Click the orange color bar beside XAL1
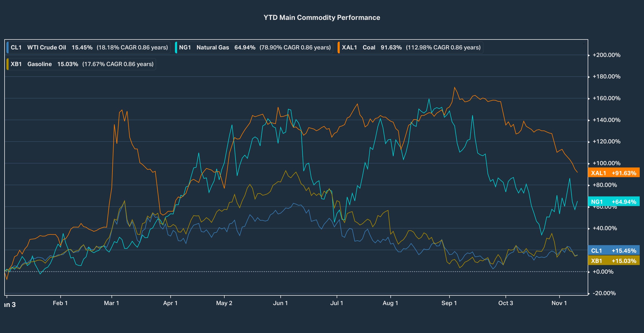The width and height of the screenshot is (644, 333). click(339, 48)
